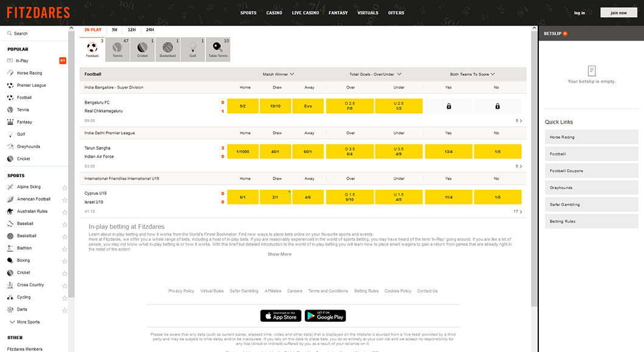The width and height of the screenshot is (644, 352).
Task: Favourite Australian Rules with its star
Action: pyautogui.click(x=64, y=212)
